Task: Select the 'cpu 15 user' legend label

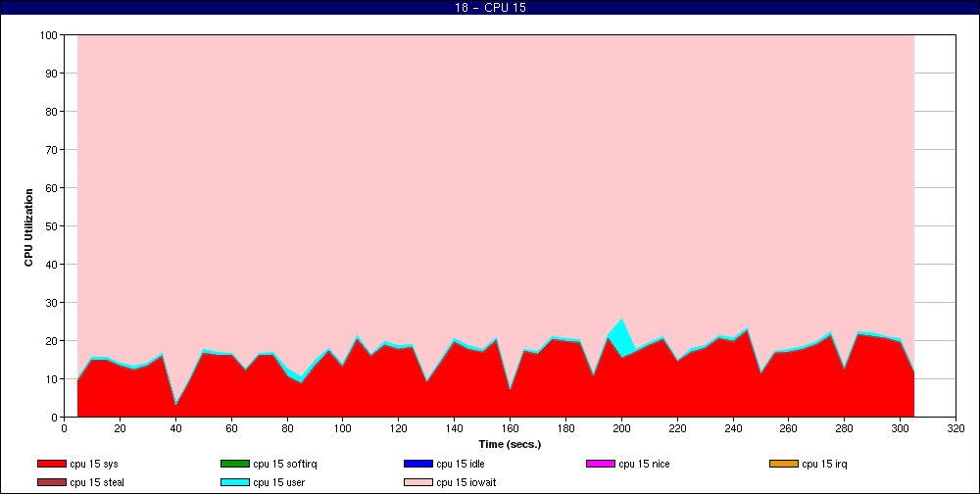Action: point(278,482)
